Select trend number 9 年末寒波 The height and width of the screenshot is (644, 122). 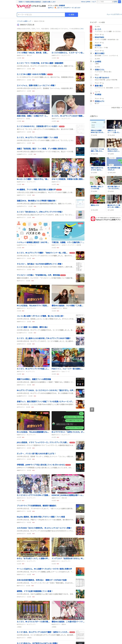tap(98, 94)
